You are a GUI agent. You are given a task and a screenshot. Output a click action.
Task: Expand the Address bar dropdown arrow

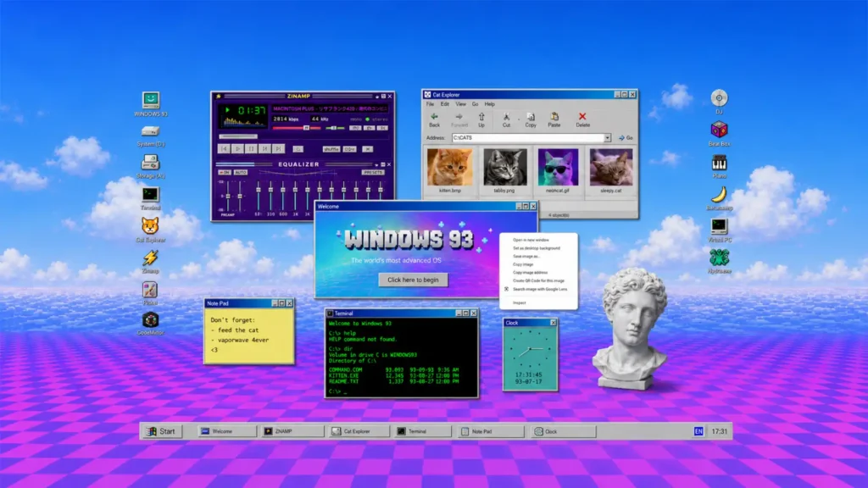pos(607,138)
